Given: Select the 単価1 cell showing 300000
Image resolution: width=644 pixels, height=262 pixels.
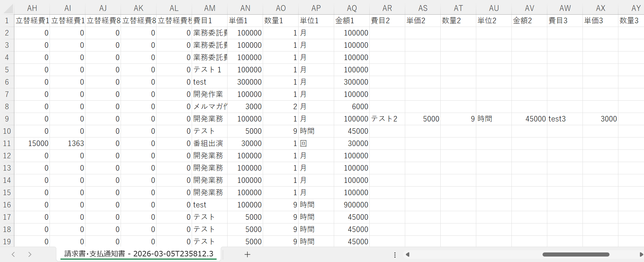Looking at the screenshot, I should pyautogui.click(x=245, y=82).
